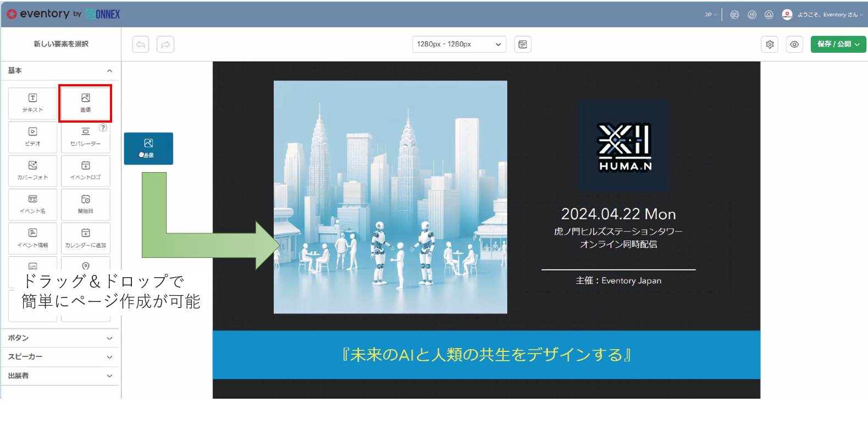Viewport: 868px width, 424px height.
Task: Open the JP language selector
Action: [x=711, y=15]
